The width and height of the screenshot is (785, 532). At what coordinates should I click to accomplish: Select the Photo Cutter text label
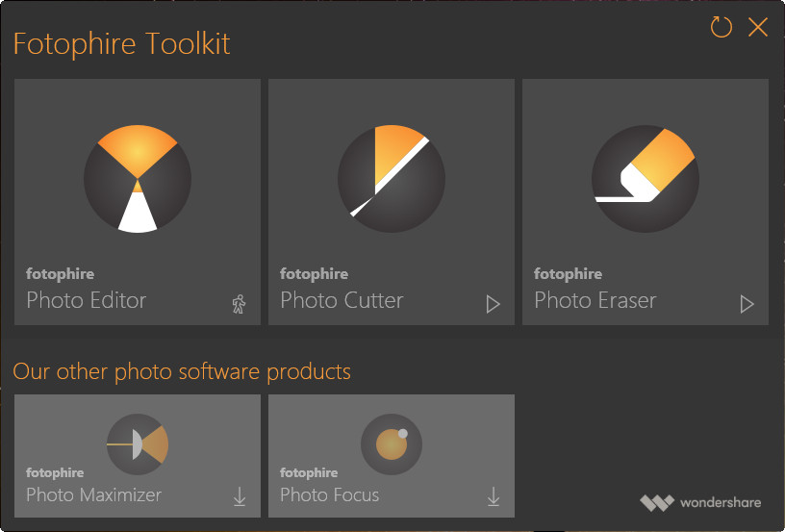pos(342,300)
